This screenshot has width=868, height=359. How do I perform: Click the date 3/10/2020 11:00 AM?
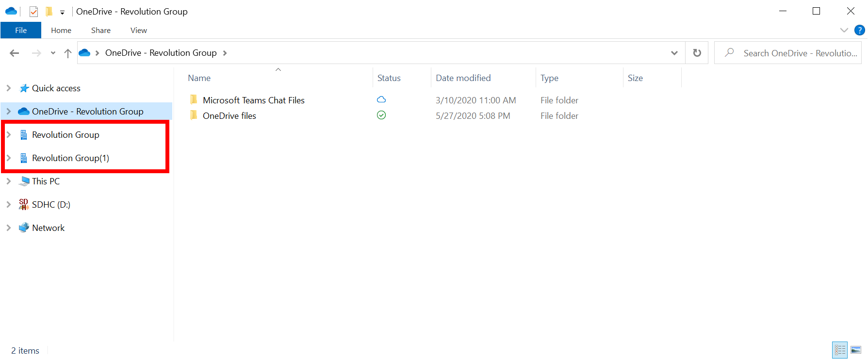pyautogui.click(x=475, y=100)
